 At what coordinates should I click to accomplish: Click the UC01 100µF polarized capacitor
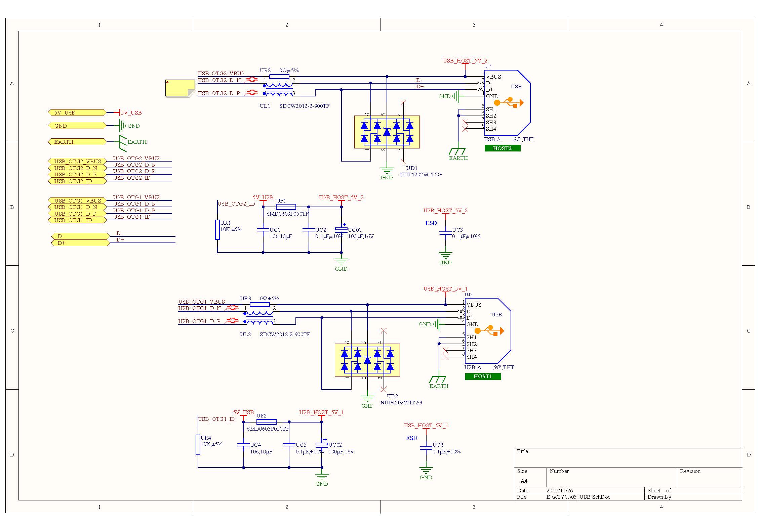tap(341, 230)
